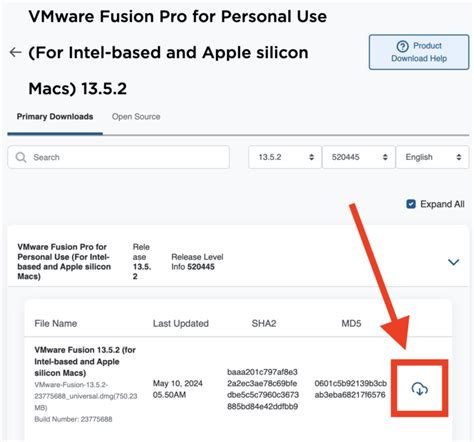Click the MD5 column header
The height and width of the screenshot is (442, 474).
click(351, 323)
